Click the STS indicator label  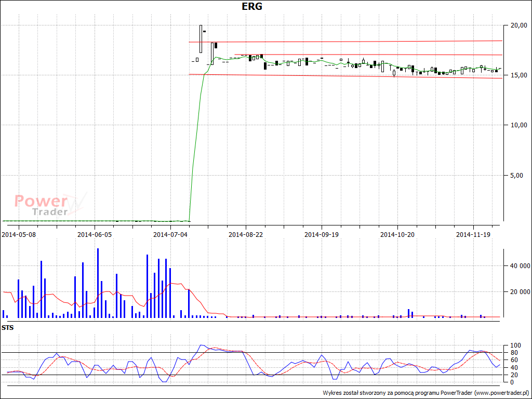pos(7,328)
